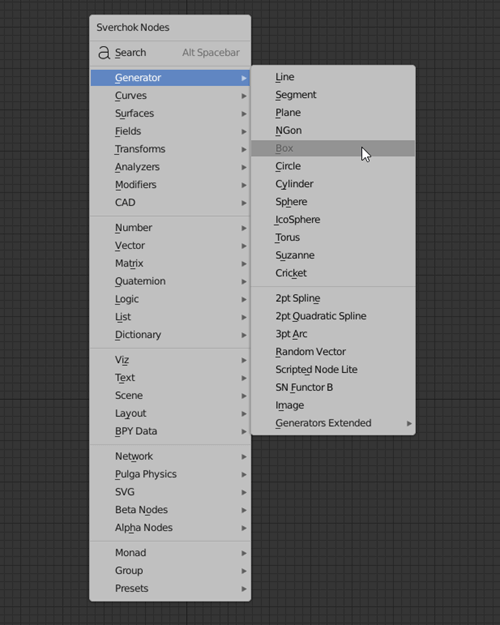Open the Presets submenu

coord(170,589)
